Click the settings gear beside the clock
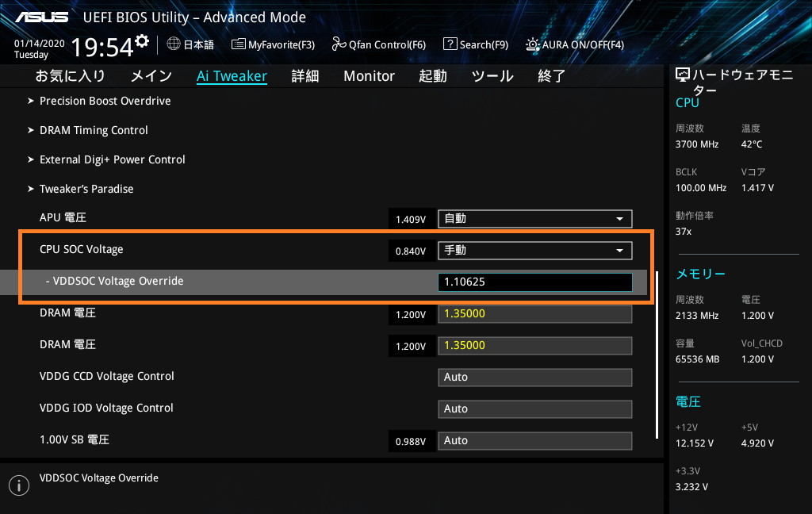 pyautogui.click(x=142, y=41)
